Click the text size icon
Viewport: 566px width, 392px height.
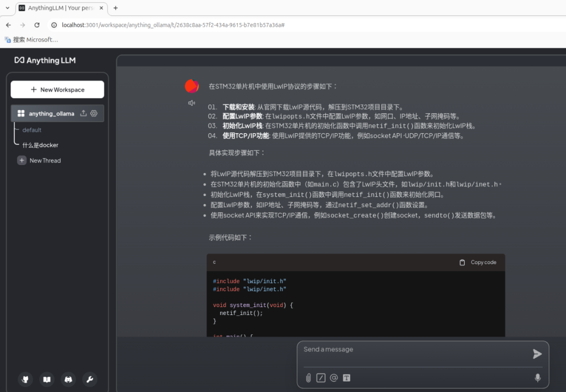coord(346,378)
